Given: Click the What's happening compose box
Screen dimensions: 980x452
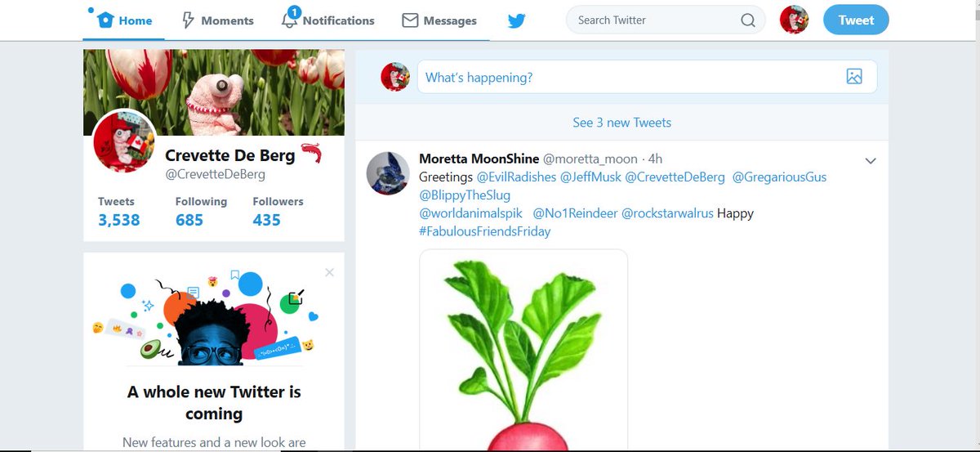Looking at the screenshot, I should click(x=647, y=77).
